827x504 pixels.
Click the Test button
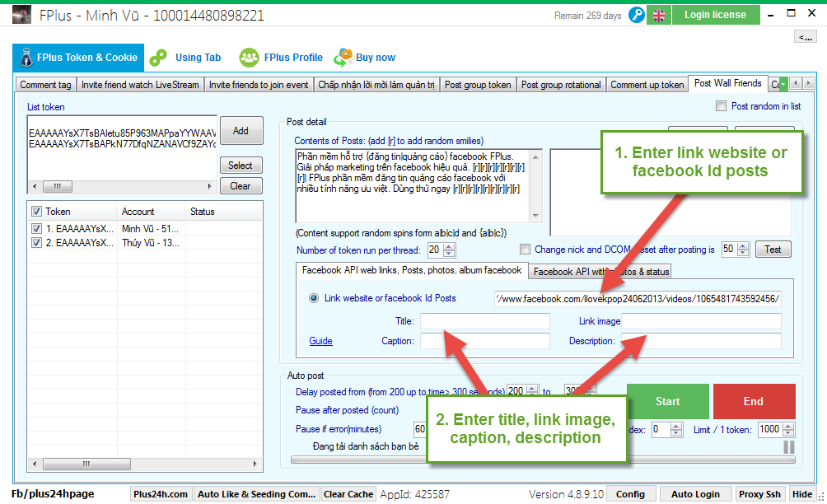773,250
